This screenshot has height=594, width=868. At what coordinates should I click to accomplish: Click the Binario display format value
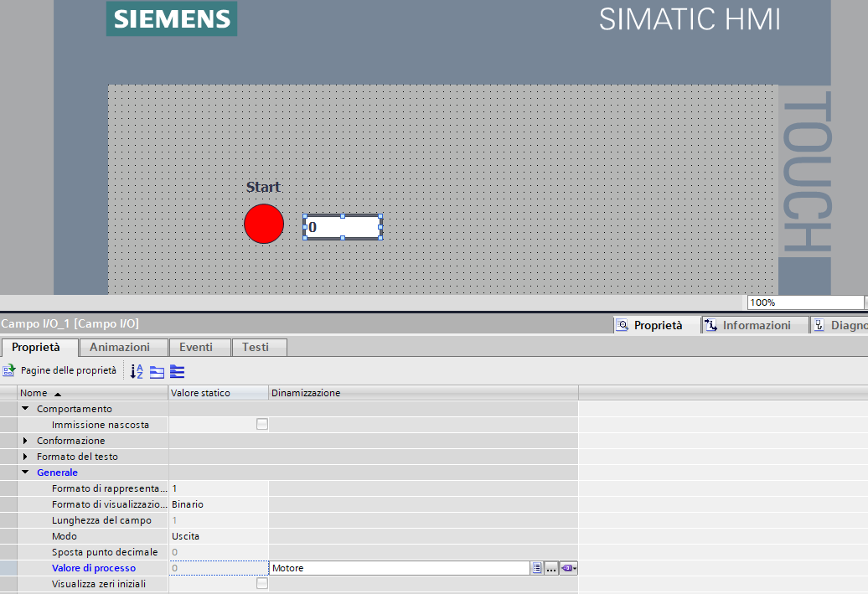218,504
